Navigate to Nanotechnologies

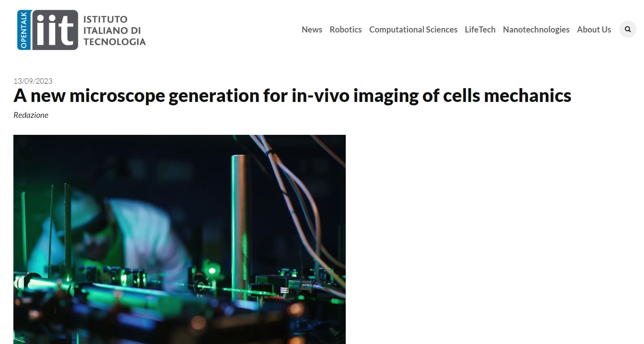[536, 30]
